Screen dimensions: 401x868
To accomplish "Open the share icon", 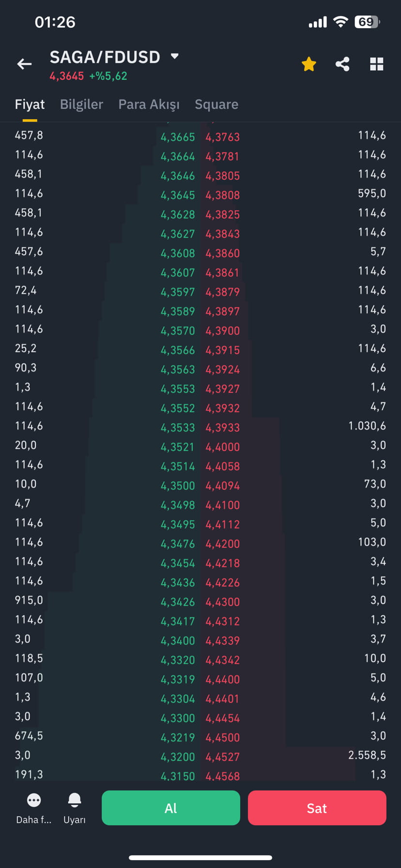I will click(342, 63).
